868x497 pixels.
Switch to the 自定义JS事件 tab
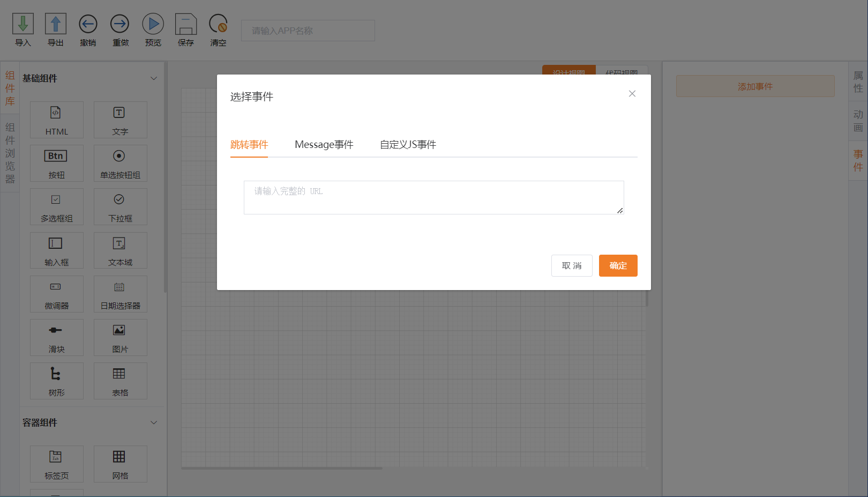408,145
